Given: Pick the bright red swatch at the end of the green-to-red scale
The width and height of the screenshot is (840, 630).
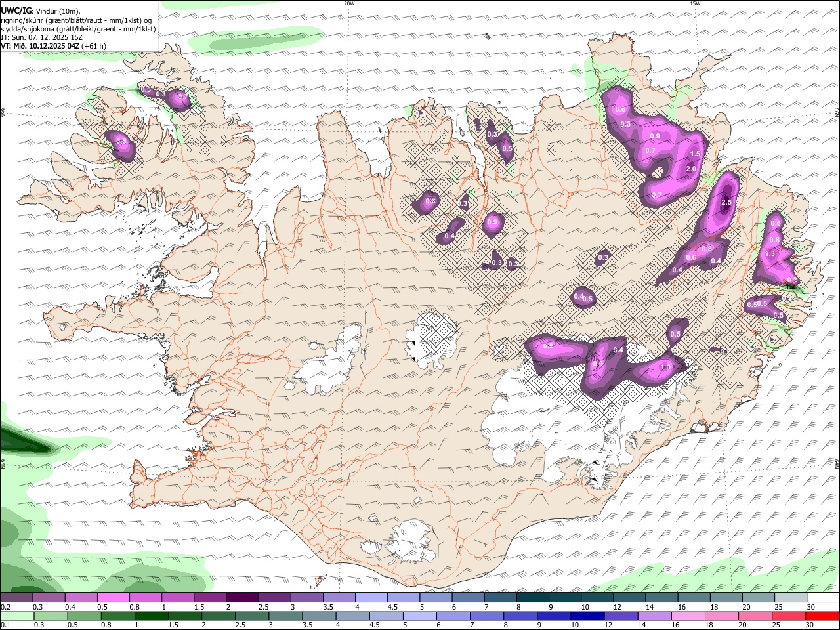Looking at the screenshot, I should [x=821, y=616].
